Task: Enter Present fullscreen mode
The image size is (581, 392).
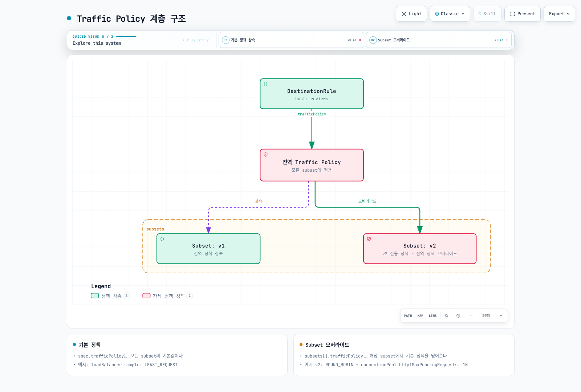Action: (x=522, y=14)
